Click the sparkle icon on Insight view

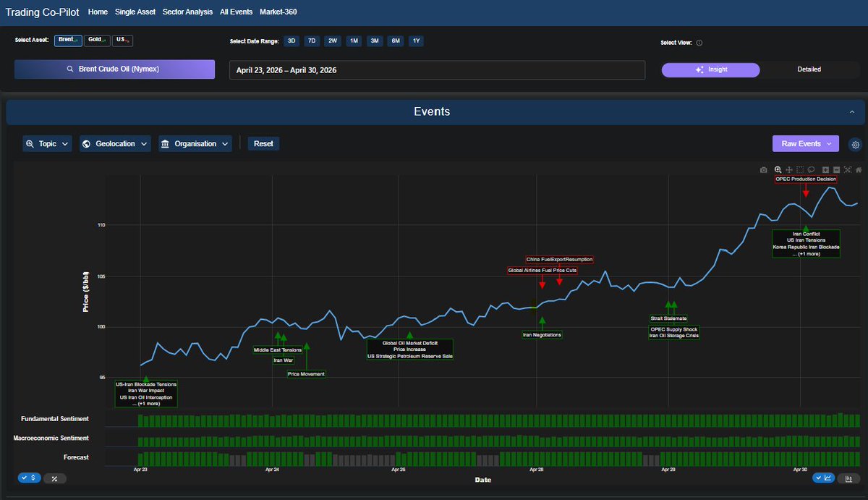click(699, 70)
